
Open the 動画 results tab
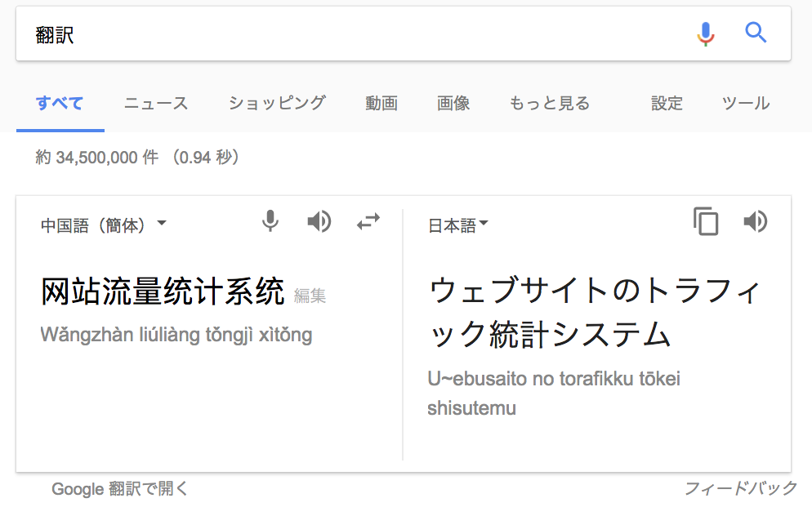381,103
